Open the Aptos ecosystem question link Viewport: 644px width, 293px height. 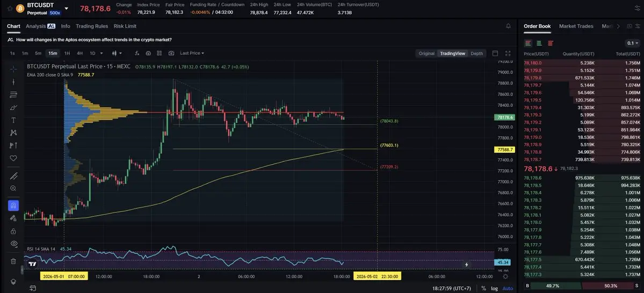point(93,40)
